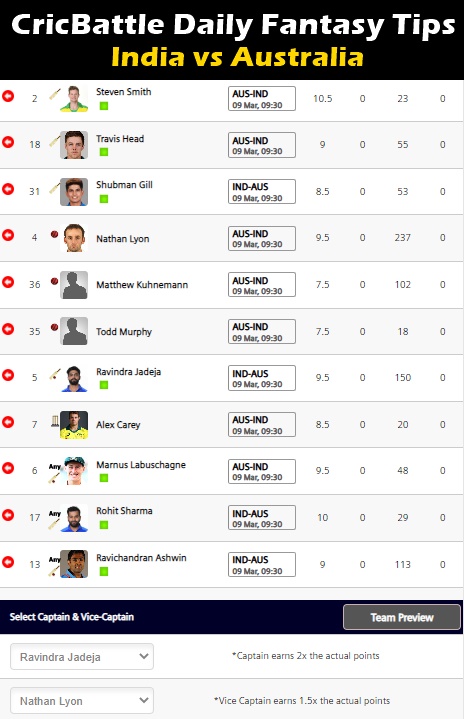Screen dimensions: 464x719
Task: Open Marnus Labuschagne's profile picture
Action: (74, 470)
